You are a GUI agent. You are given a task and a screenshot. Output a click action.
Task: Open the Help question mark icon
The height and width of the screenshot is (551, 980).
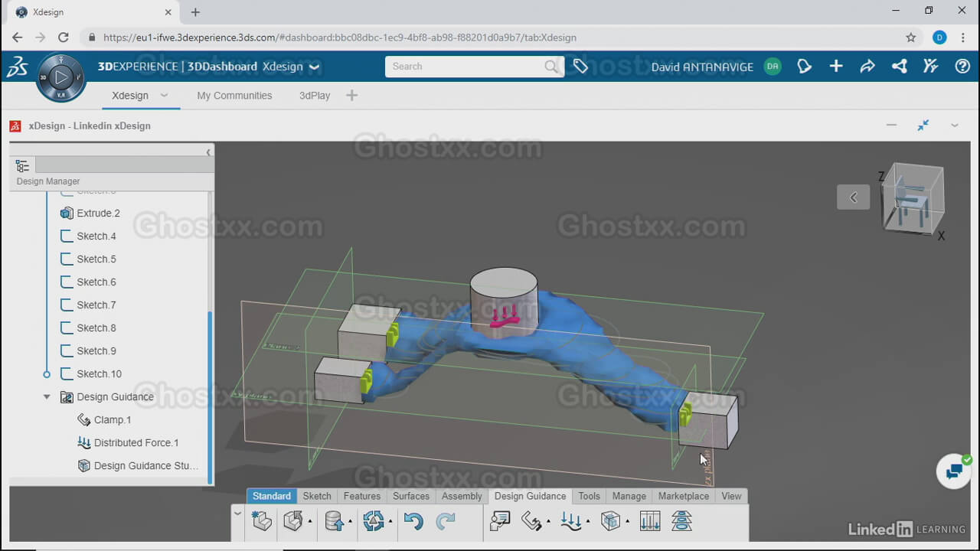point(962,67)
